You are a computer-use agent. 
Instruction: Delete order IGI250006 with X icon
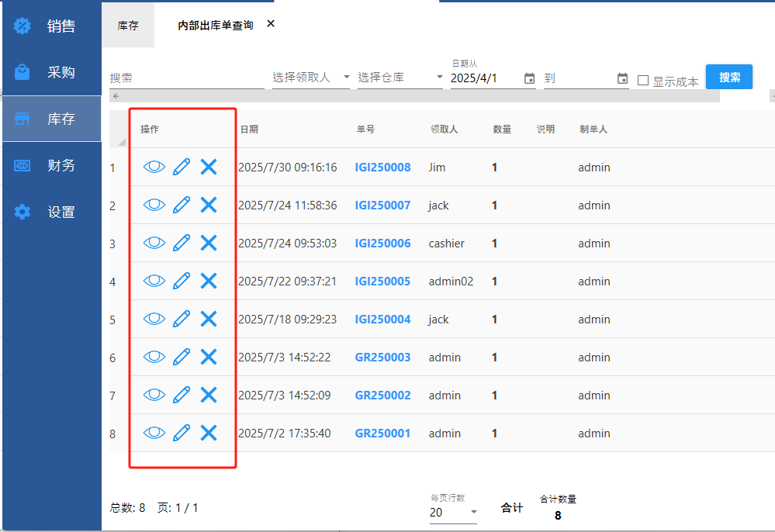209,243
